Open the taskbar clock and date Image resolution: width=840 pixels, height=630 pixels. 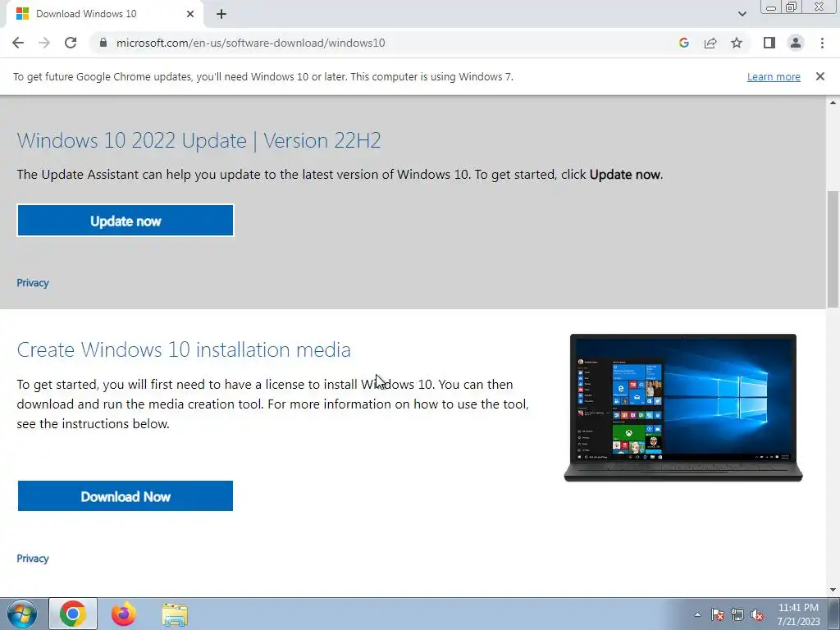tap(798, 614)
